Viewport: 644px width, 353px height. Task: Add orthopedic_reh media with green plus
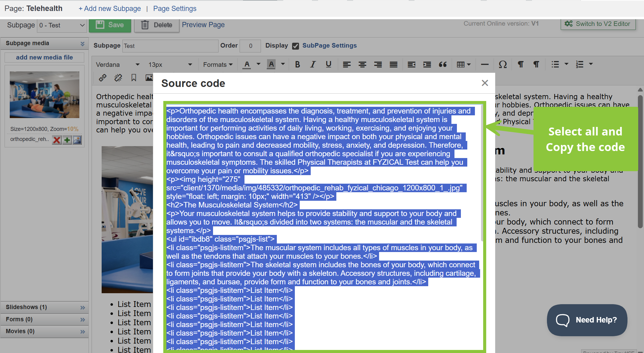pyautogui.click(x=67, y=140)
